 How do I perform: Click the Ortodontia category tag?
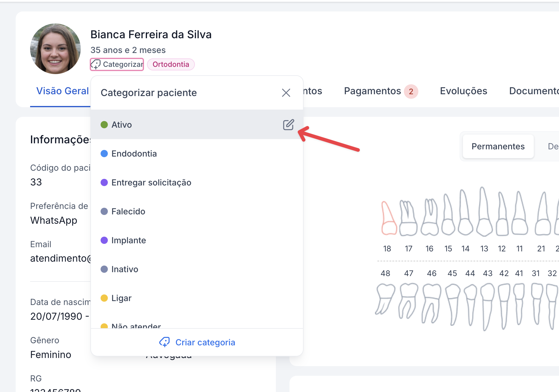(x=171, y=64)
